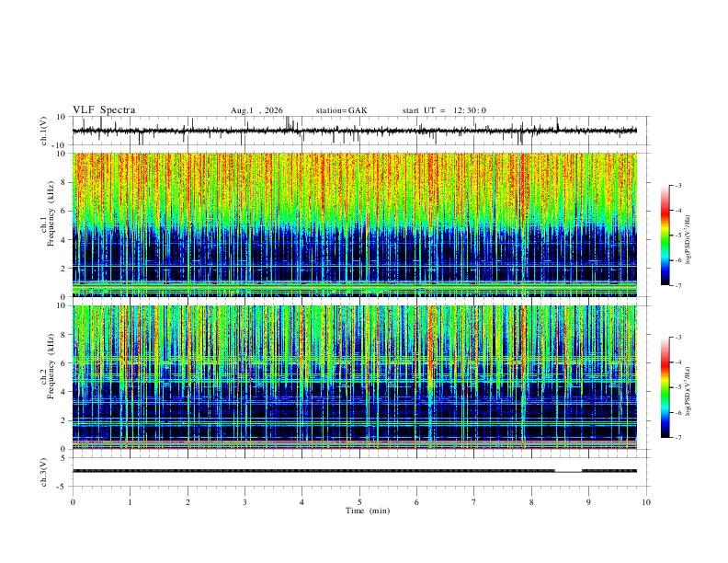Click the ch.3(V) axis label
This screenshot has width=728, height=563.
pyautogui.click(x=44, y=472)
